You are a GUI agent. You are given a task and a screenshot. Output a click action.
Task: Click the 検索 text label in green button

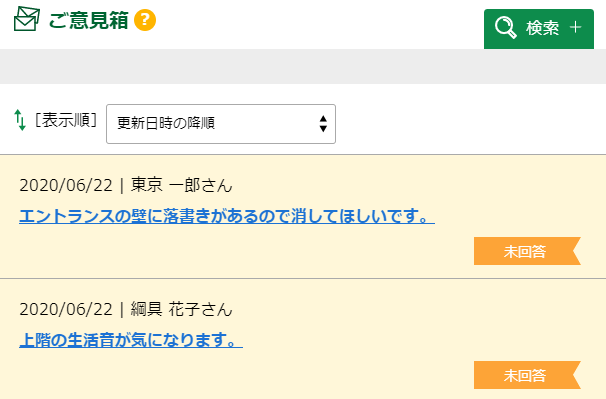[x=542, y=28]
